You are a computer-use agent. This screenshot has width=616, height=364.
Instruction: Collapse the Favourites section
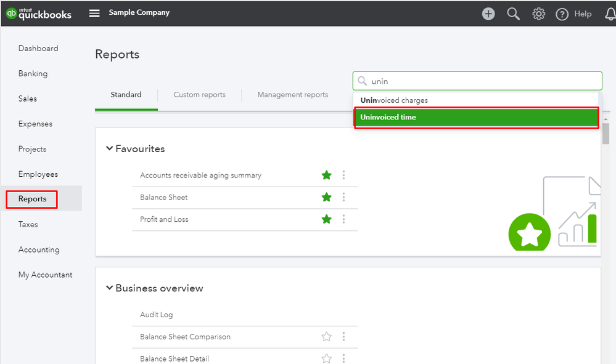pos(110,148)
